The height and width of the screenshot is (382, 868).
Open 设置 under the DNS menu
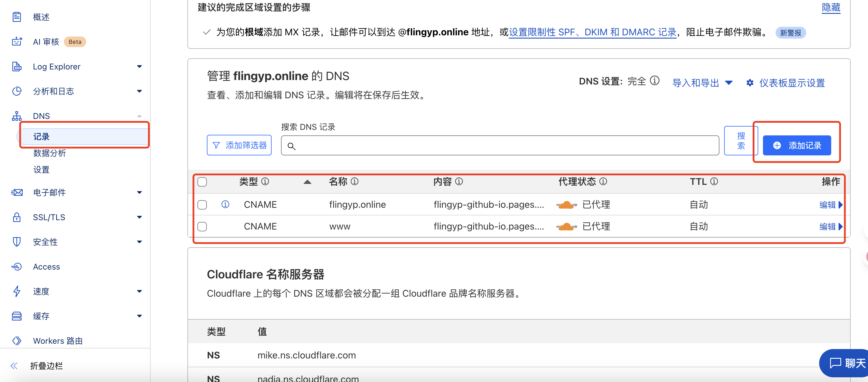point(41,170)
